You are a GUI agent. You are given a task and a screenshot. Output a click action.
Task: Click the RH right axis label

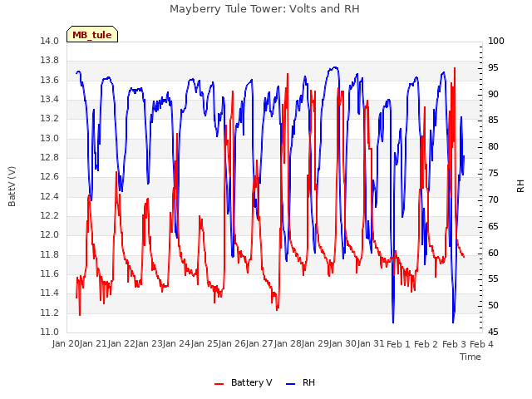[520, 186]
